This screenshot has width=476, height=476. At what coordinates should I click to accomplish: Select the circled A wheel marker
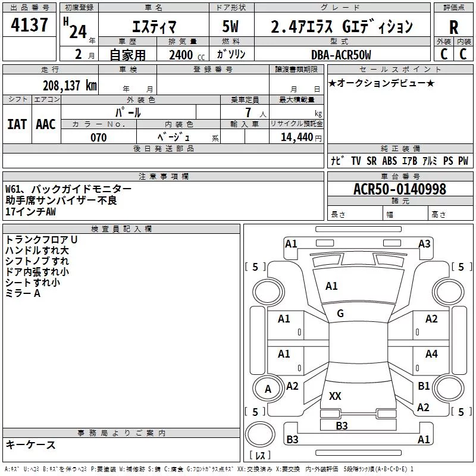tap(268, 389)
